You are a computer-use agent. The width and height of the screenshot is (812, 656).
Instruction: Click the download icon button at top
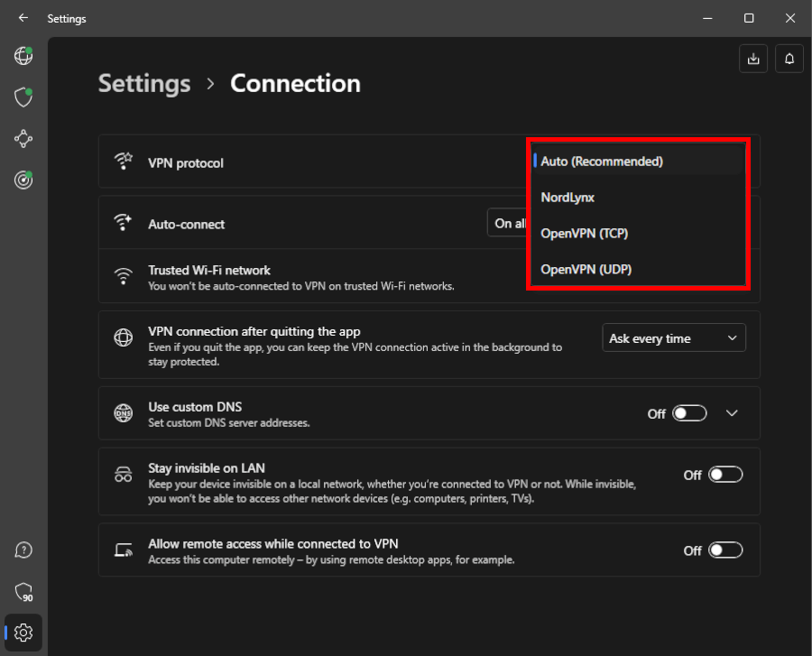point(753,59)
